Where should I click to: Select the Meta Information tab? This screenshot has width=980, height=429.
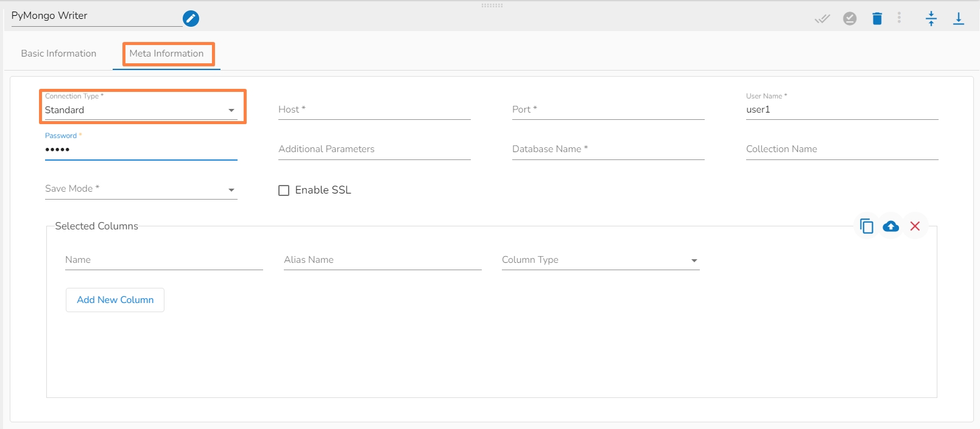[166, 54]
